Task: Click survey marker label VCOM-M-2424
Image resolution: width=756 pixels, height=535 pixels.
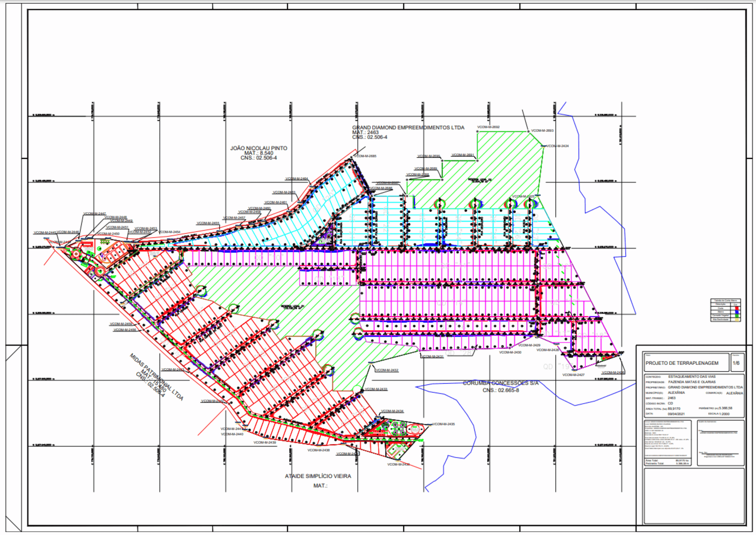Action: [558, 146]
